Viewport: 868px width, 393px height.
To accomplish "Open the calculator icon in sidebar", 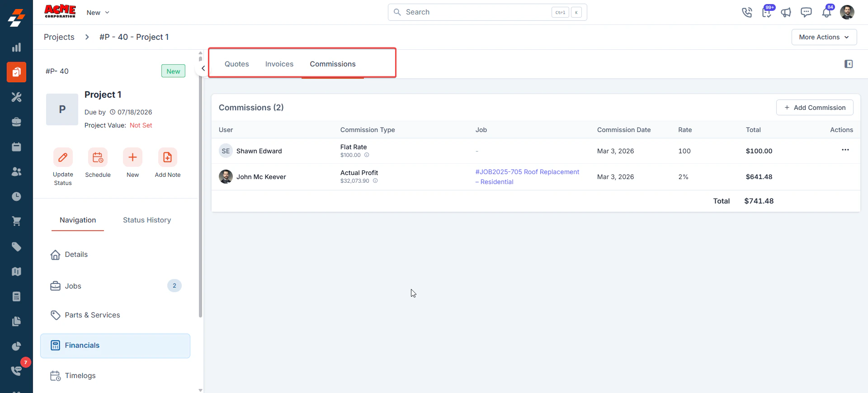I will (16, 296).
